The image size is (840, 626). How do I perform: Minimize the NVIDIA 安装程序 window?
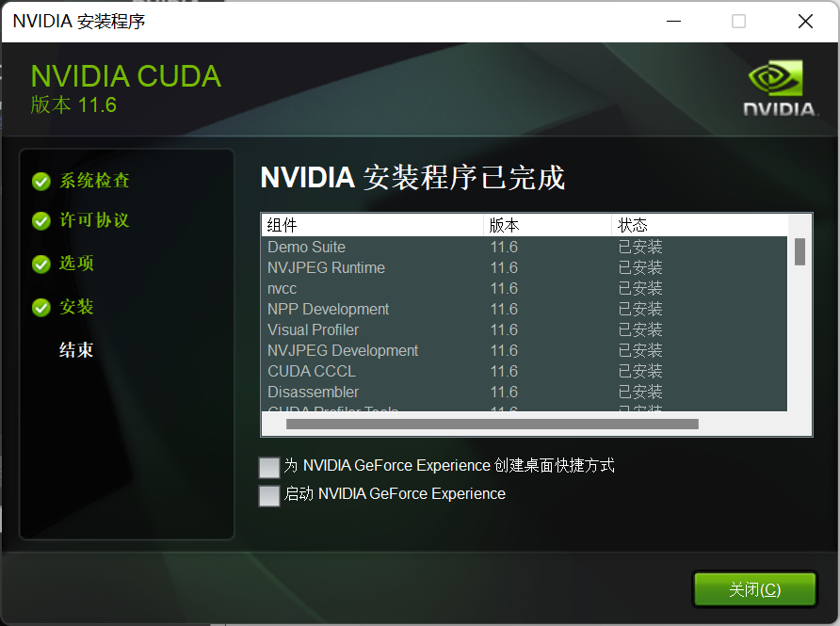click(x=673, y=22)
